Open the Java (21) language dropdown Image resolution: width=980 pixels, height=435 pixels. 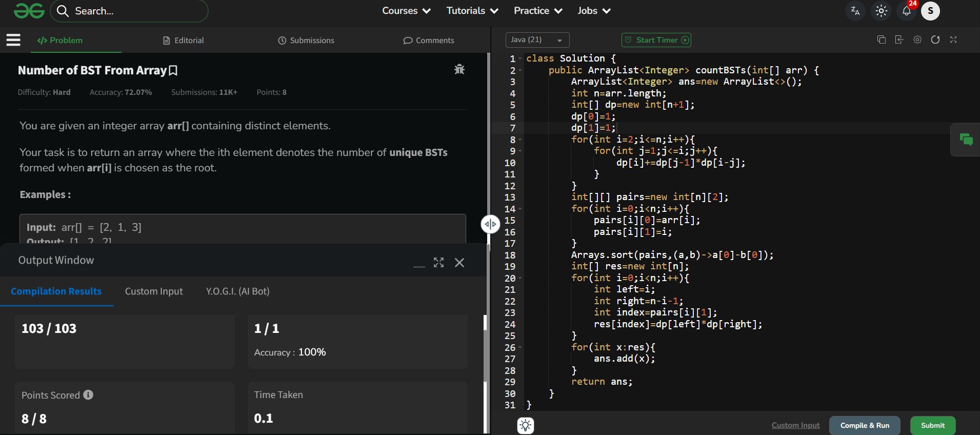click(537, 40)
